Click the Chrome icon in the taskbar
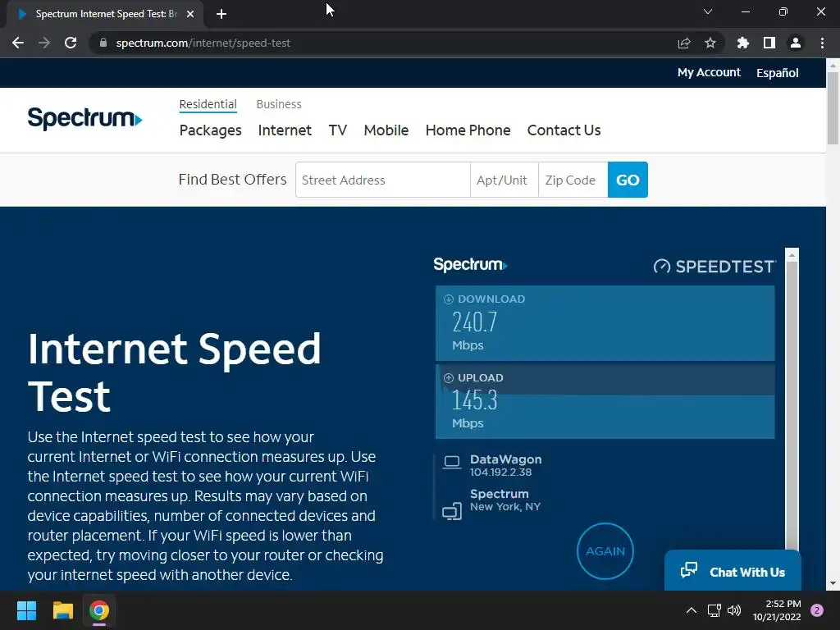The image size is (840, 630). pyautogui.click(x=99, y=610)
